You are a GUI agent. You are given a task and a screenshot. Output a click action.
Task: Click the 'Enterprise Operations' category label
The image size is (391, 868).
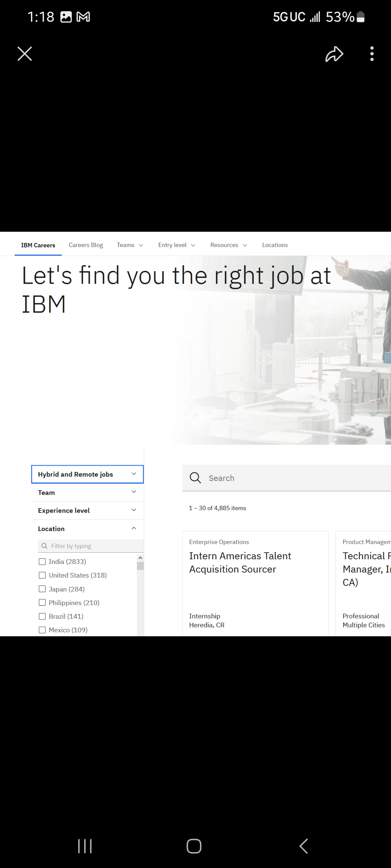[x=219, y=542]
